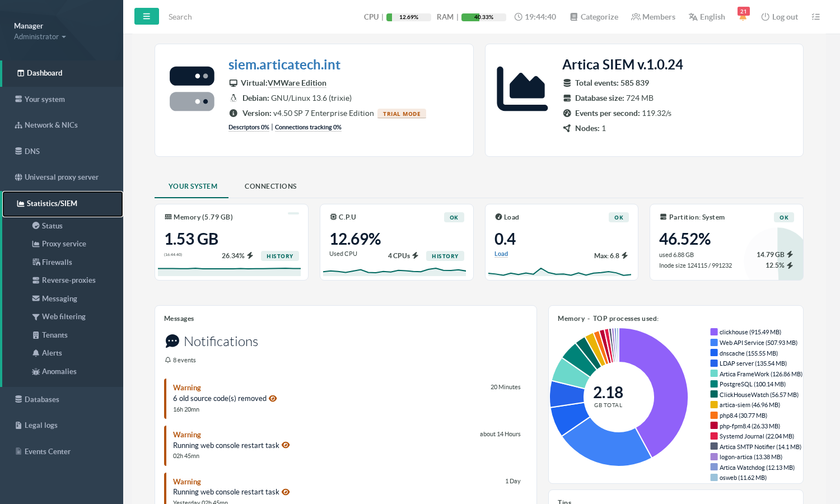This screenshot has width=840, height=504.
Task: Click the lightning icon next to 26.34%
Action: pyautogui.click(x=250, y=255)
